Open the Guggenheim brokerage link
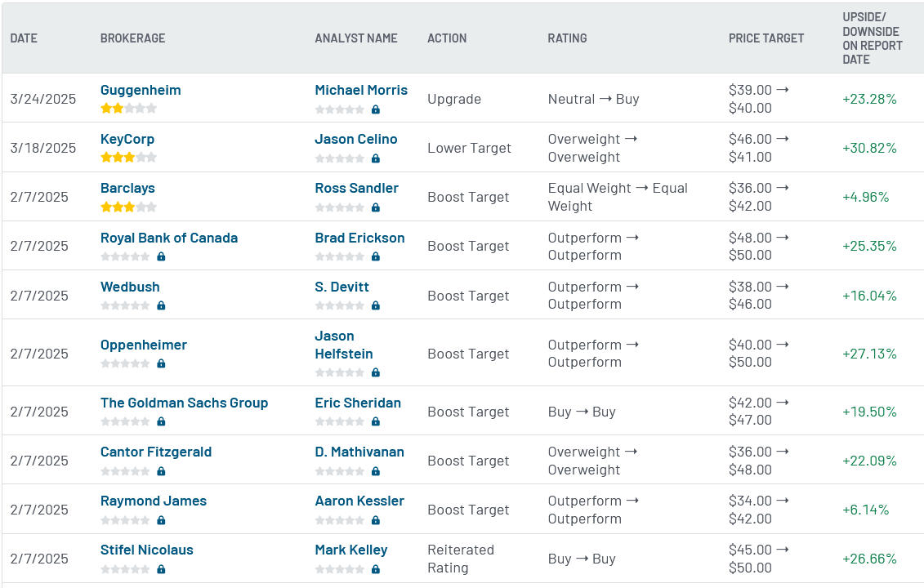Viewport: 924px width, 588px height. click(x=141, y=90)
